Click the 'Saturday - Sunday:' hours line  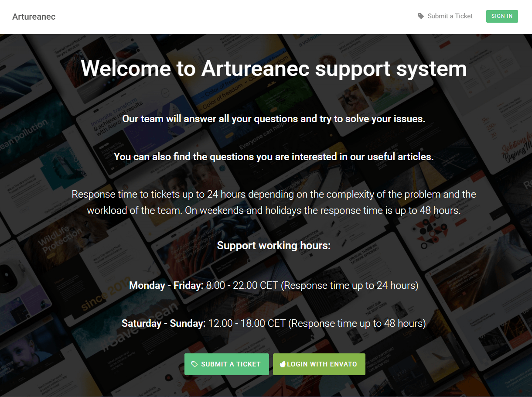(x=274, y=324)
